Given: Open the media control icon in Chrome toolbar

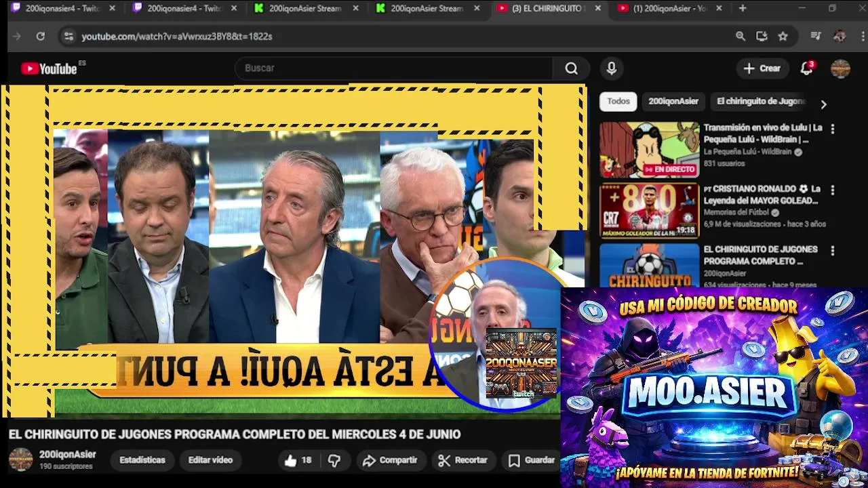Looking at the screenshot, I should [816, 37].
